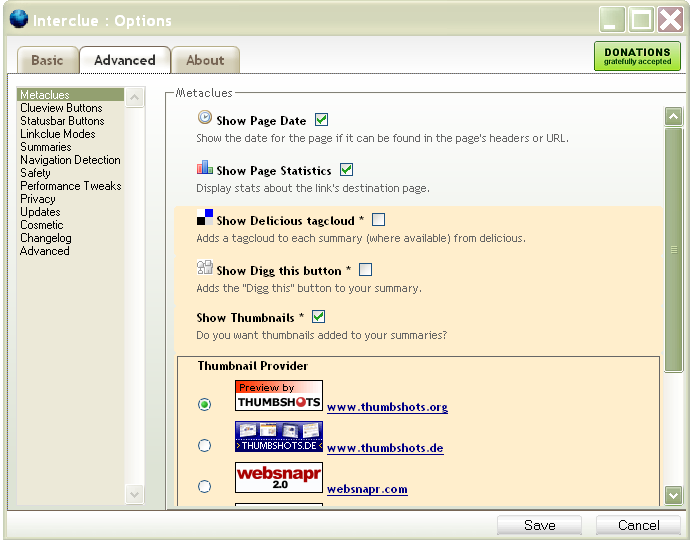Click the Metaclues panel scroll up arrow
This screenshot has height=540, width=692.
[673, 116]
